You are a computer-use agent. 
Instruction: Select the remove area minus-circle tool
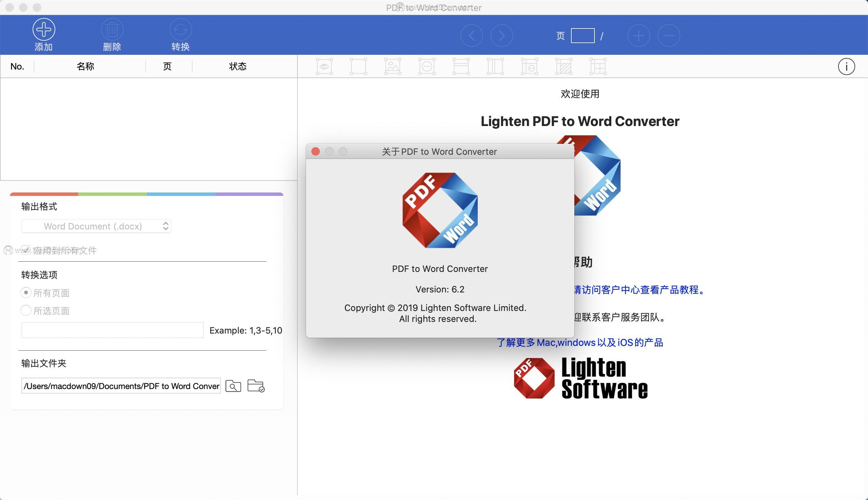[427, 66]
